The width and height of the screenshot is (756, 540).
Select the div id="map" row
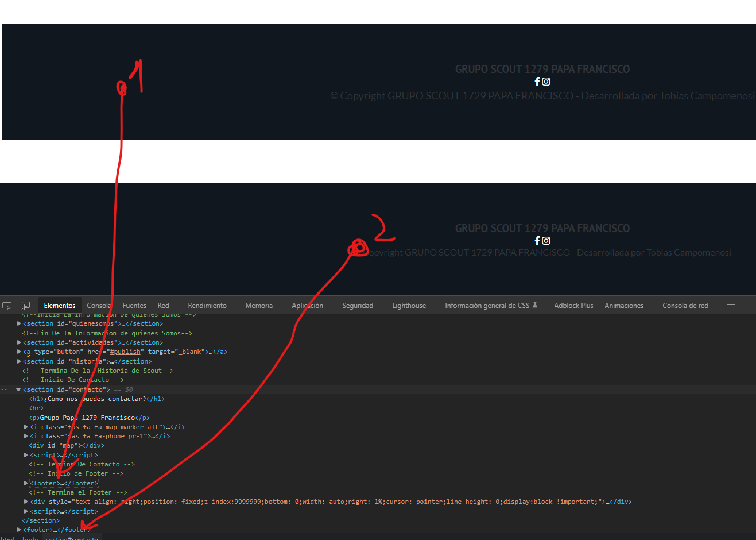(x=67, y=445)
